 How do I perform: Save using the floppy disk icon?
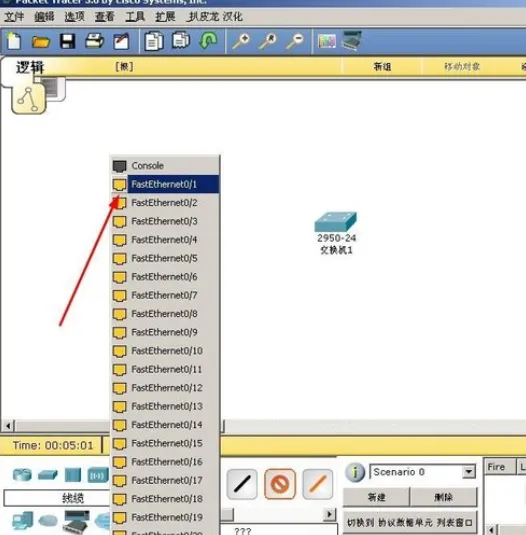(68, 42)
